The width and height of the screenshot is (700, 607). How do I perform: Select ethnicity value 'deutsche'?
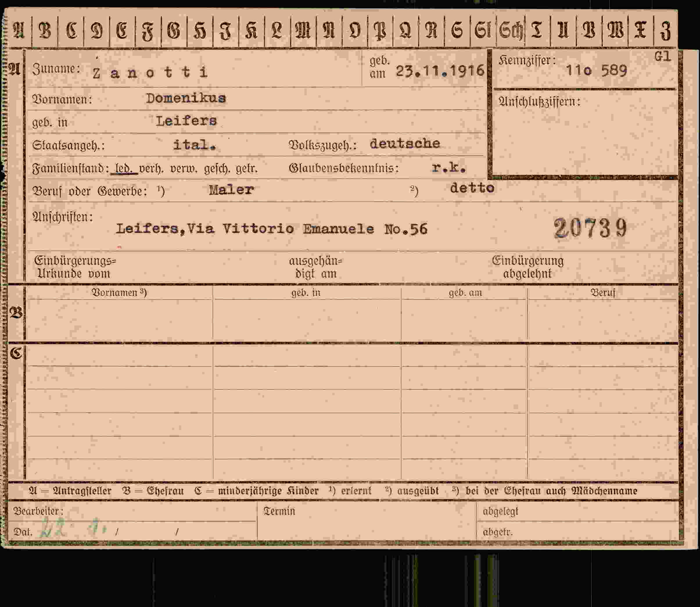(x=405, y=143)
